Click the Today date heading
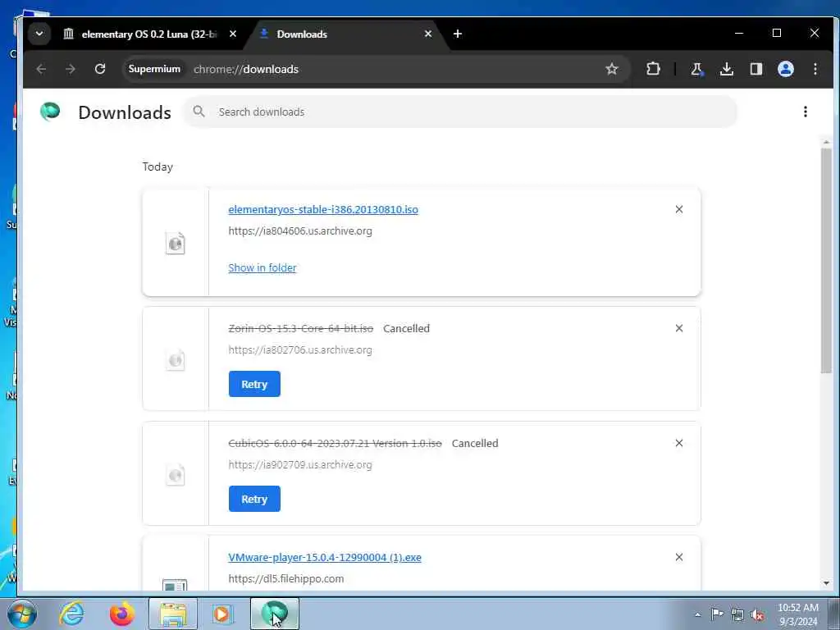840x630 pixels. 157,167
